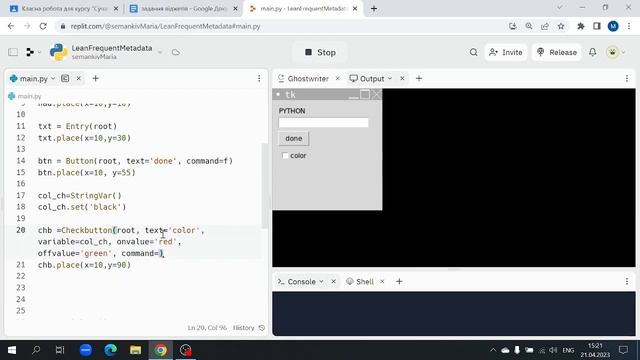
Task: Open the user avatar menu
Action: [613, 52]
